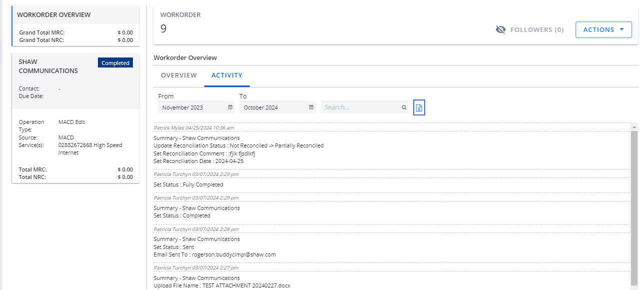
Task: Click the TEST ATTACHMENT 20240227.docx file name
Action: pos(246,285)
